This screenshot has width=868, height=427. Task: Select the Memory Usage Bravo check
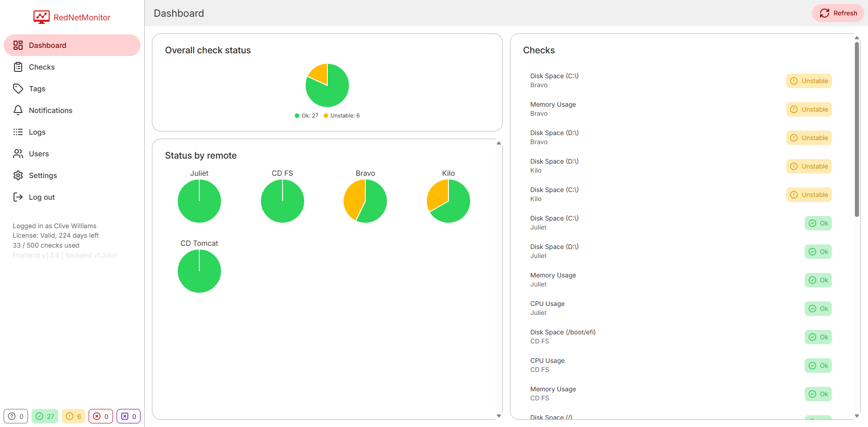pyautogui.click(x=681, y=109)
